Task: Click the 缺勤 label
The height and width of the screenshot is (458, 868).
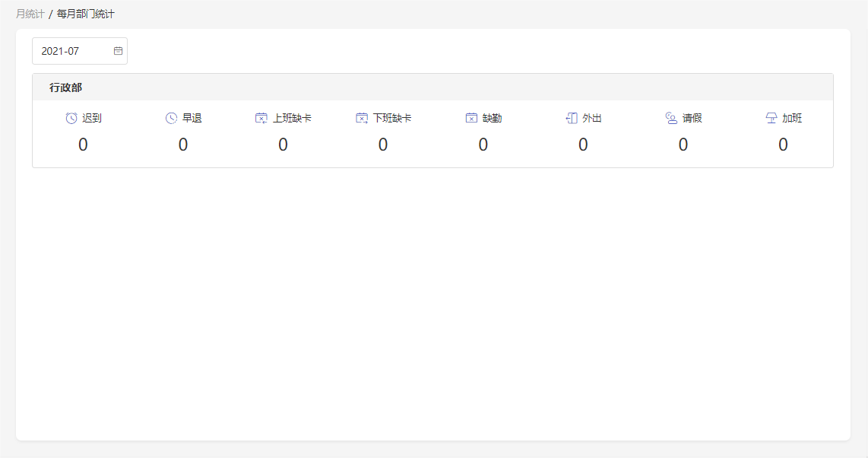Action: (492, 118)
